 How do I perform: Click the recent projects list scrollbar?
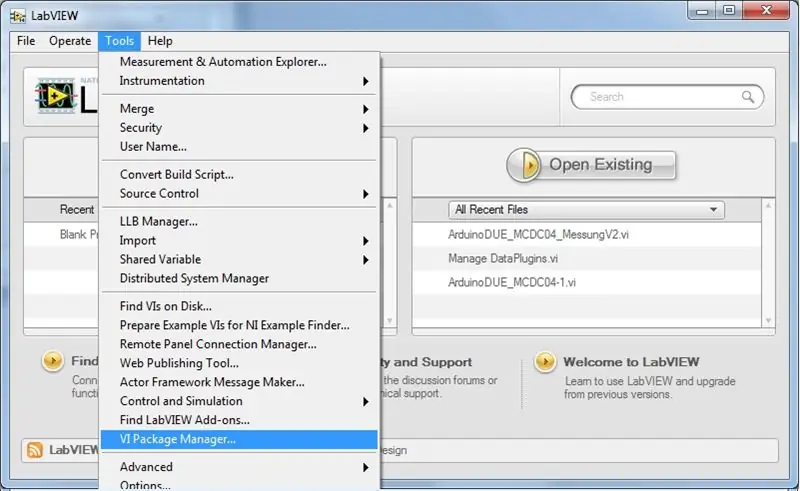point(390,263)
